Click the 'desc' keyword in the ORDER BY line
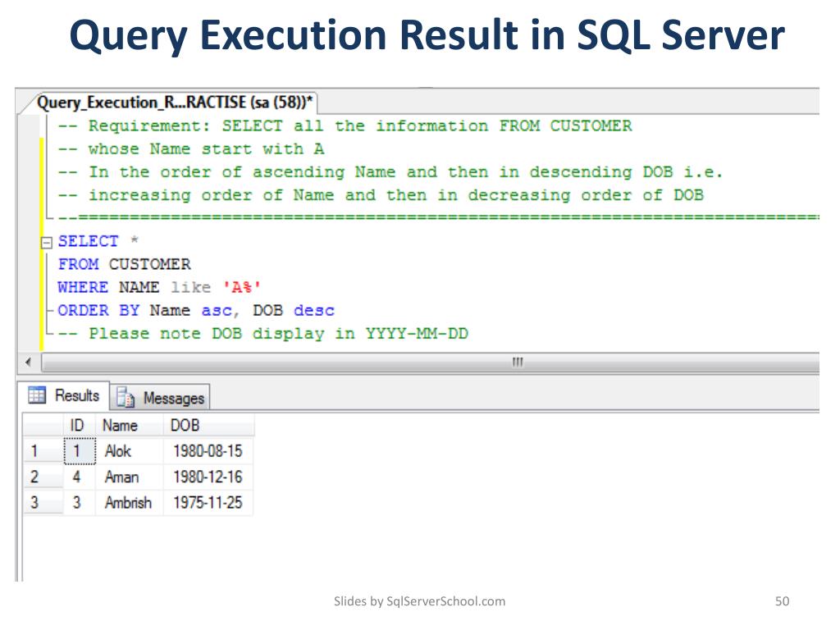Viewport: 840px width, 630px height. click(314, 311)
